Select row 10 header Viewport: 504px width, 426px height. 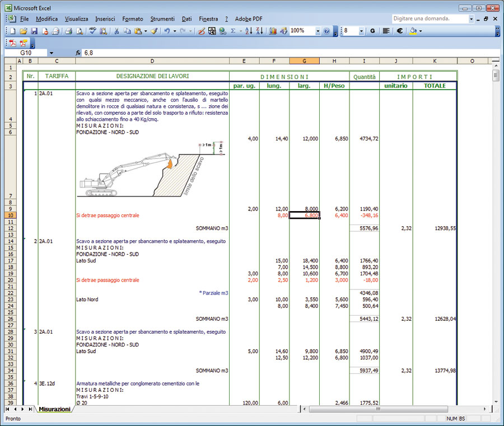[10, 216]
